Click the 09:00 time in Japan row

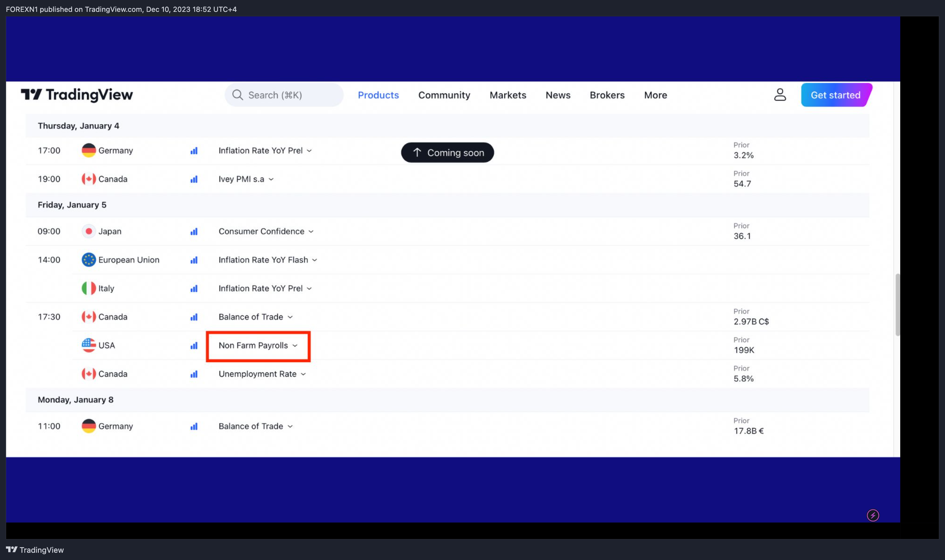49,231
